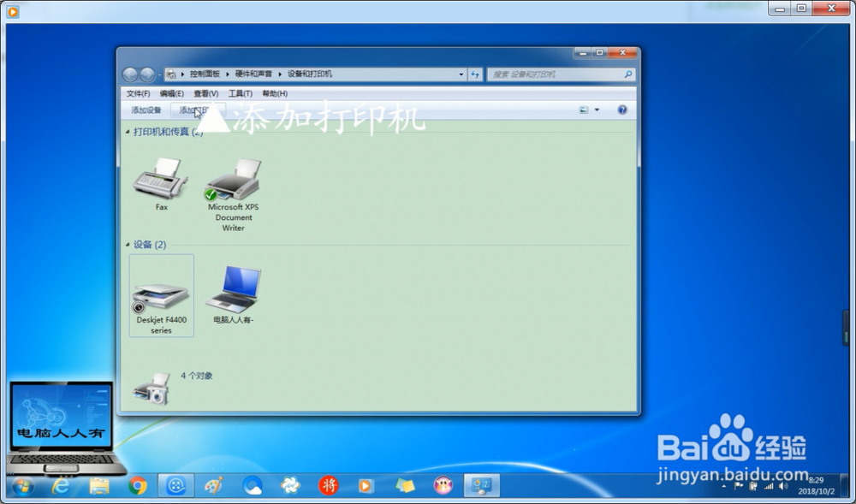The width and height of the screenshot is (856, 504).
Task: Open the 文件(F) menu
Action: [x=138, y=94]
